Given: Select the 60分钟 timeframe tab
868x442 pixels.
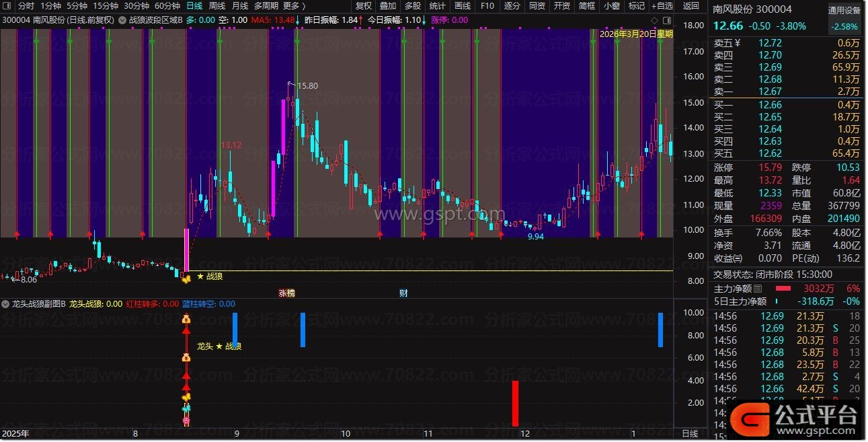Looking at the screenshot, I should 167,6.
